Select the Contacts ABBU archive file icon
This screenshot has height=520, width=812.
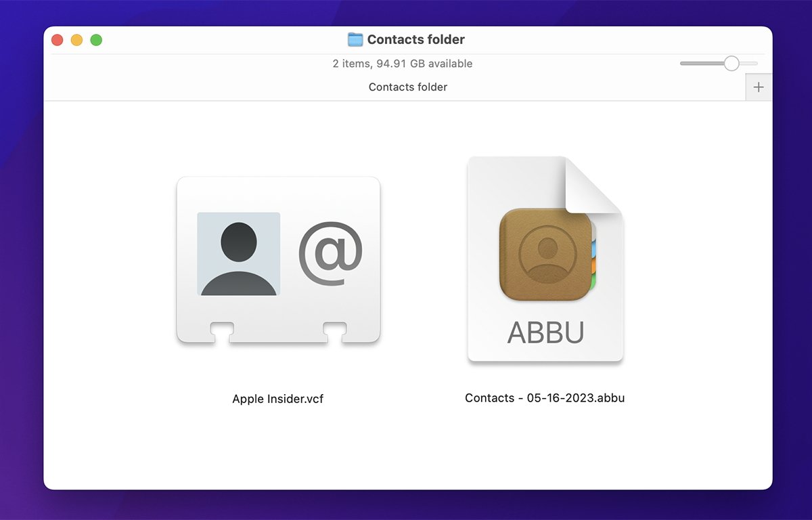pos(545,259)
